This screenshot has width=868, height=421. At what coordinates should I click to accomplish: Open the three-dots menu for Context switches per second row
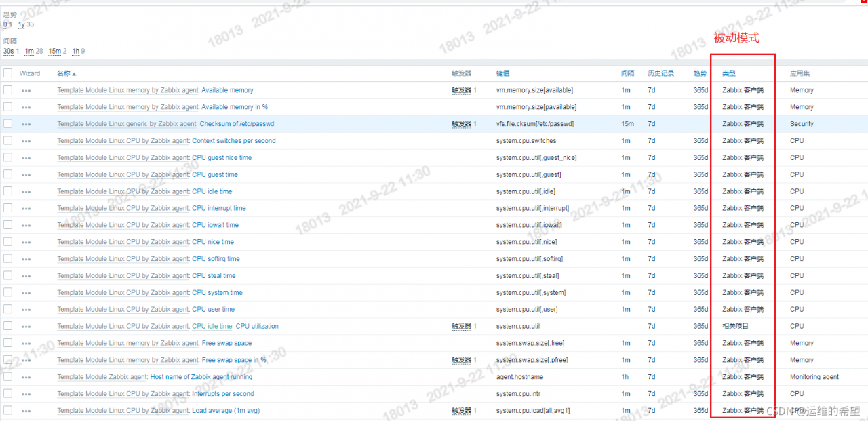(26, 141)
